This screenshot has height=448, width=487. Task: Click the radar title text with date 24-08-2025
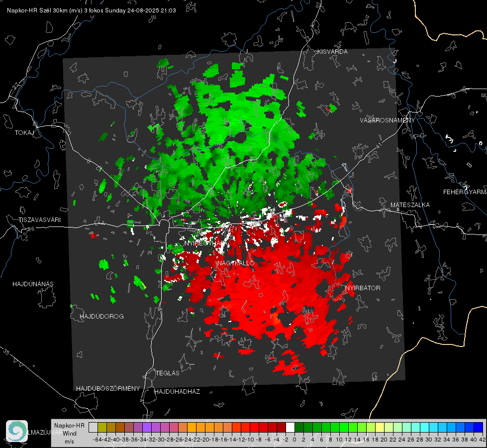click(x=92, y=10)
